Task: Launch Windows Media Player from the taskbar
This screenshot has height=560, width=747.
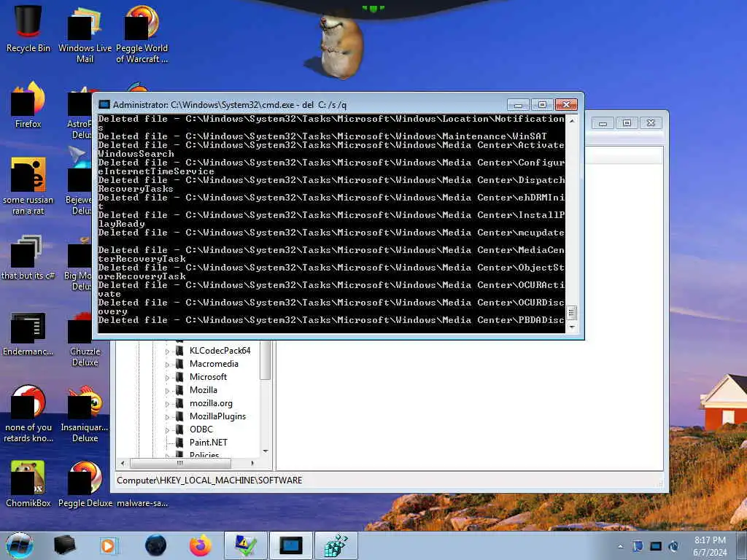Action: pos(108,545)
